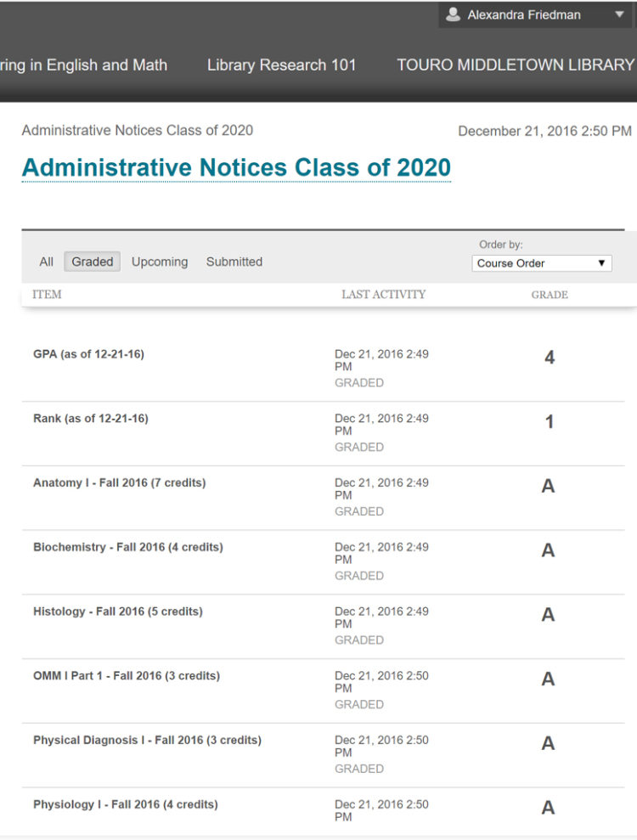This screenshot has width=637, height=840.
Task: Expand the user menu arrow at top right
Action: (619, 14)
